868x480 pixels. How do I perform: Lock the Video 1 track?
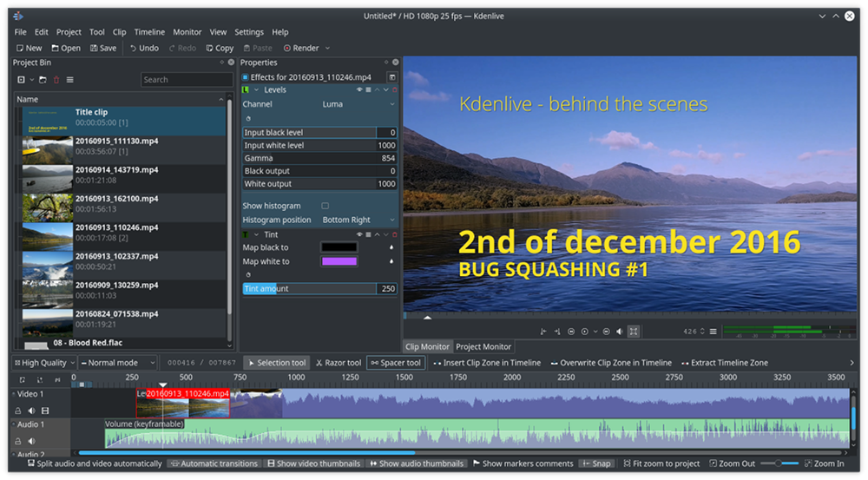(x=17, y=411)
